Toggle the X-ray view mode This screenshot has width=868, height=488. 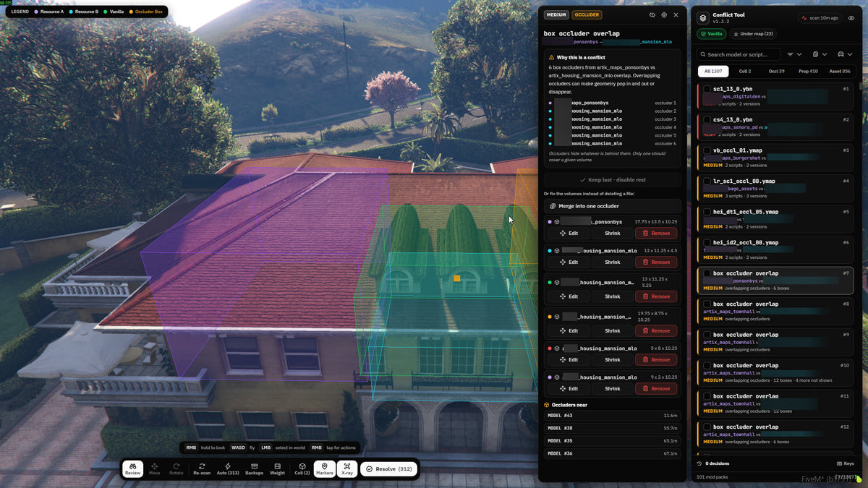pos(347,469)
